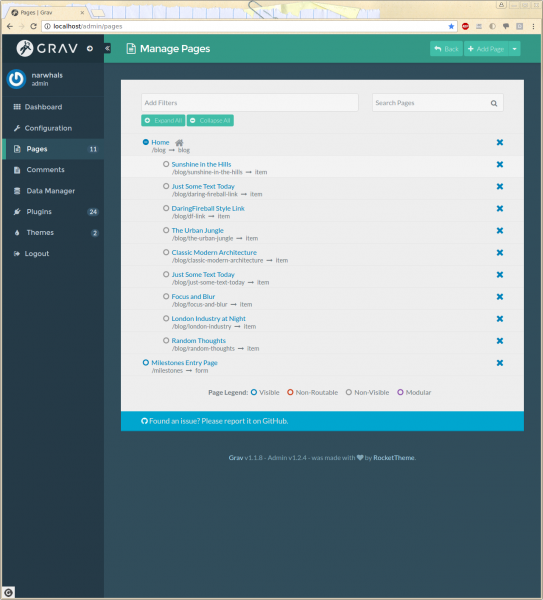Viewport: 543px width, 600px height.
Task: Open the Chrome three-dot menu
Action: point(533,26)
